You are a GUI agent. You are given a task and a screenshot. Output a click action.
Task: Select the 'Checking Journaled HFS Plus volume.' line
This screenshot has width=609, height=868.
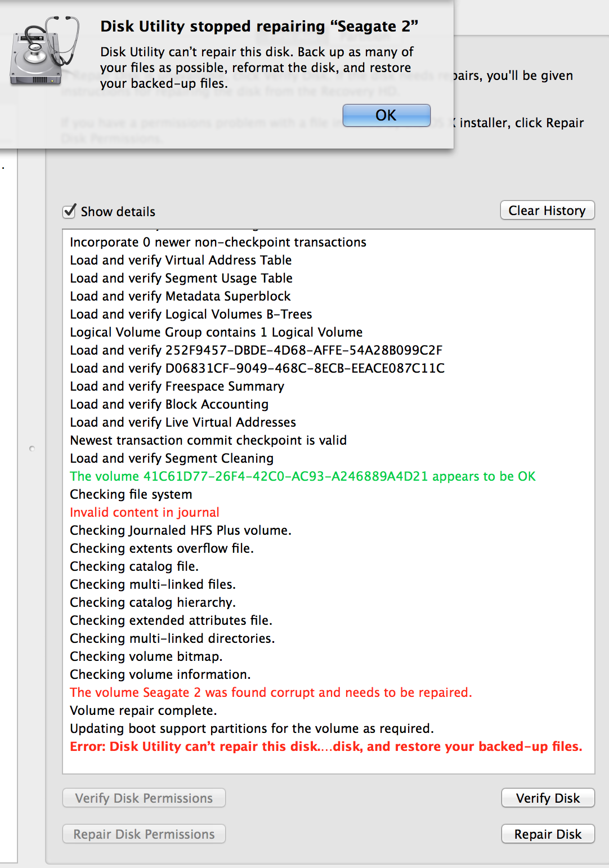point(181,530)
